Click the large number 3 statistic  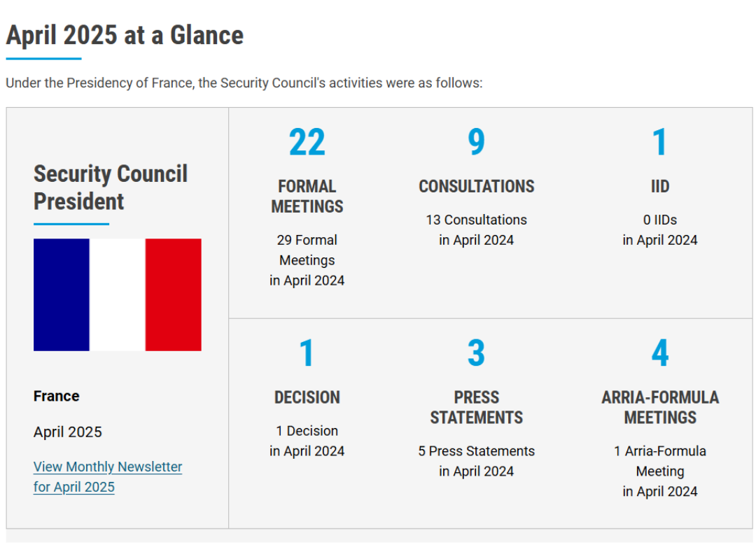[x=476, y=353]
